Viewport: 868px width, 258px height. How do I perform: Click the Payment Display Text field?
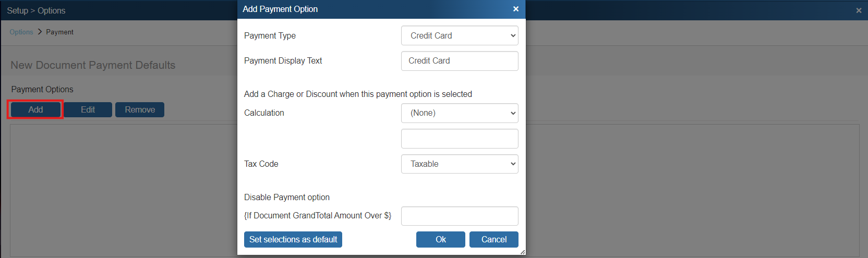(x=459, y=61)
